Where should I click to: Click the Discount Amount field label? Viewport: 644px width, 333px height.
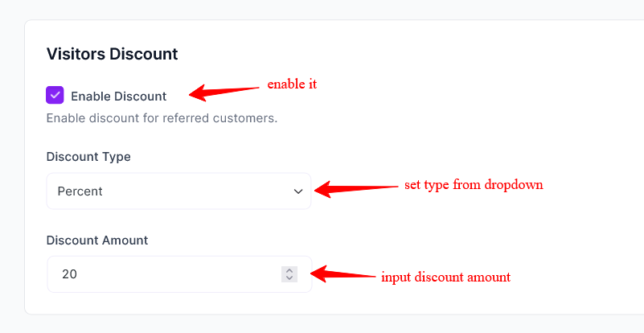tap(97, 240)
